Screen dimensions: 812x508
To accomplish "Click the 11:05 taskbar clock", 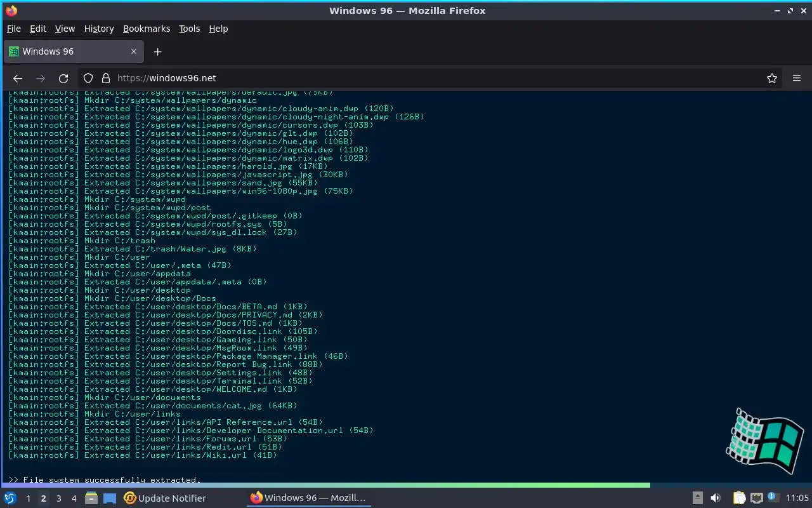I will 797,498.
